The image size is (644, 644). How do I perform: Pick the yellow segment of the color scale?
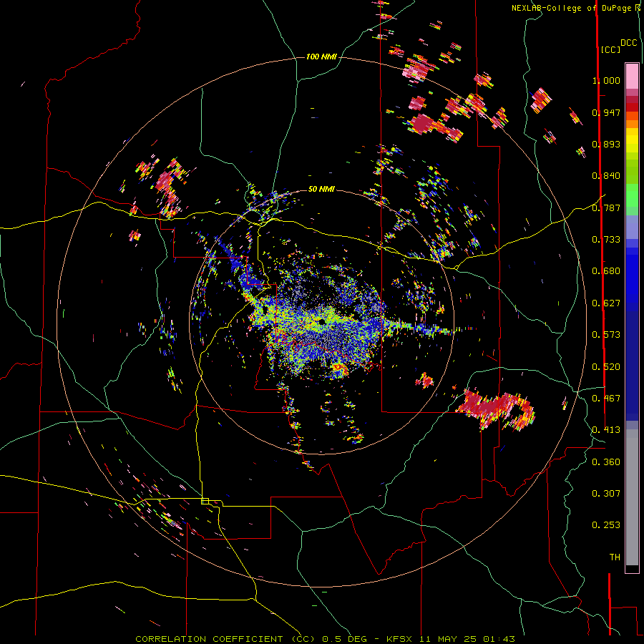(632, 140)
